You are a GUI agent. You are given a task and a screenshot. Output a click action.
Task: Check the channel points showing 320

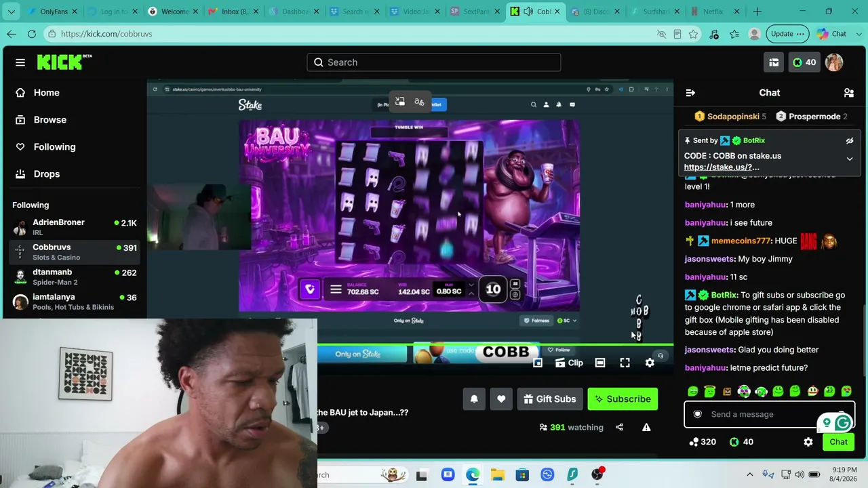coord(702,442)
